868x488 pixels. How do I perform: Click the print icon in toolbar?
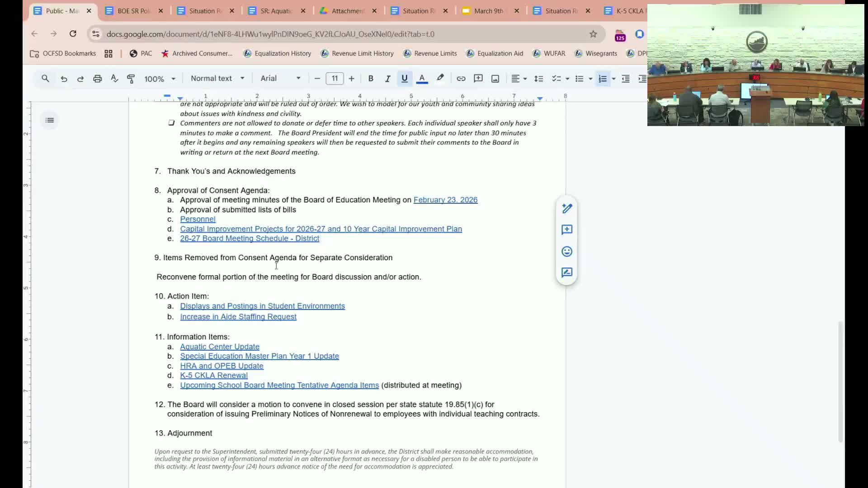pos(97,79)
